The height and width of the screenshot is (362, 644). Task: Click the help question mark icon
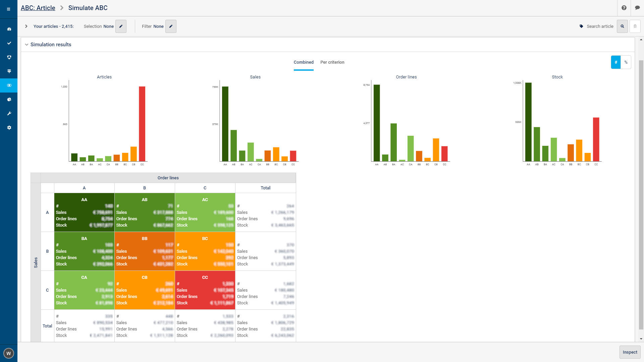tap(624, 8)
